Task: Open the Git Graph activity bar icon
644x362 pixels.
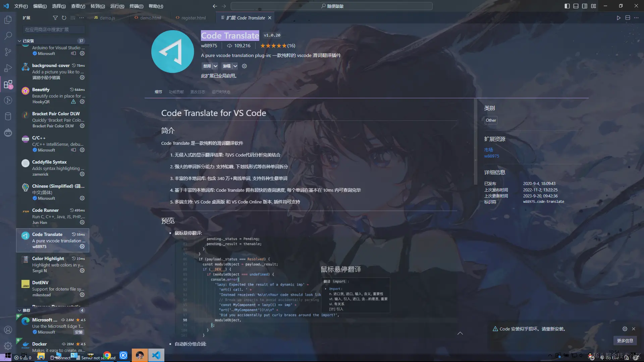Action: (x=8, y=100)
